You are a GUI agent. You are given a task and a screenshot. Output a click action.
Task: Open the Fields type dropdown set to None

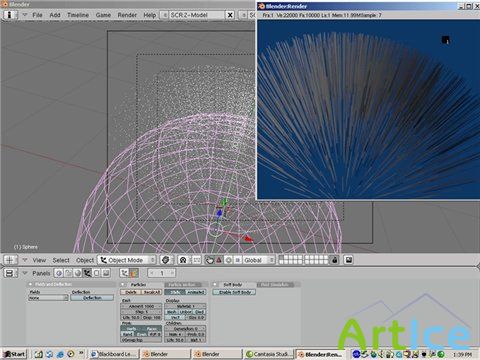pos(48,298)
